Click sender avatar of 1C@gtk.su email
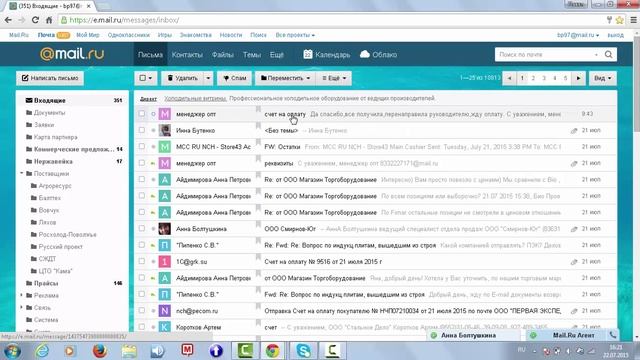 click(164, 261)
